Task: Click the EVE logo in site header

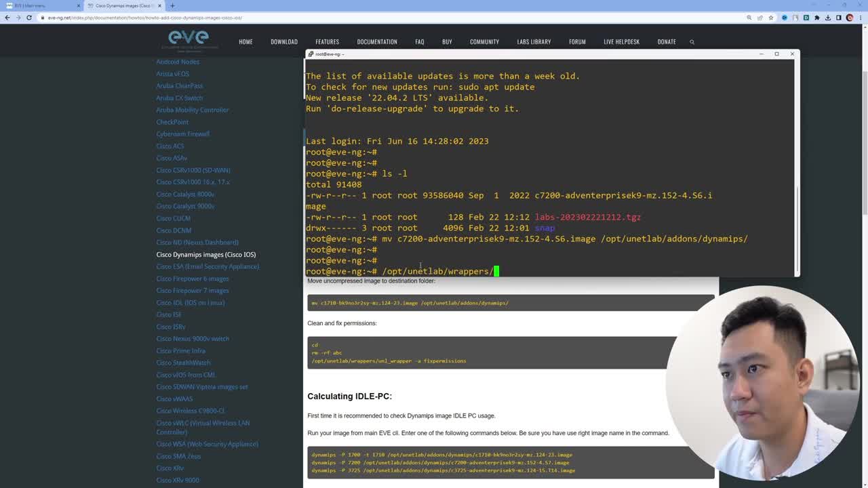Action: coord(189,40)
